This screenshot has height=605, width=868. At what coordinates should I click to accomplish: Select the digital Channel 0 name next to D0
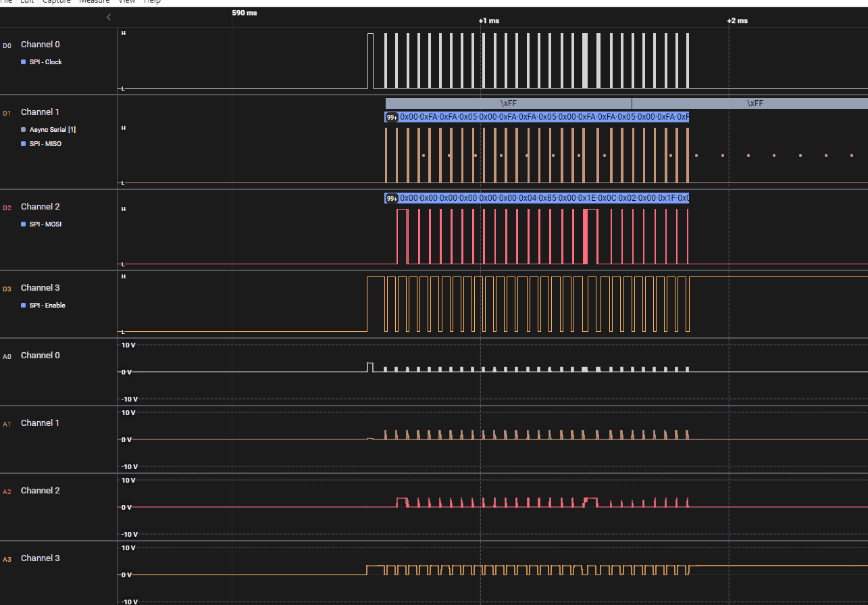41,45
